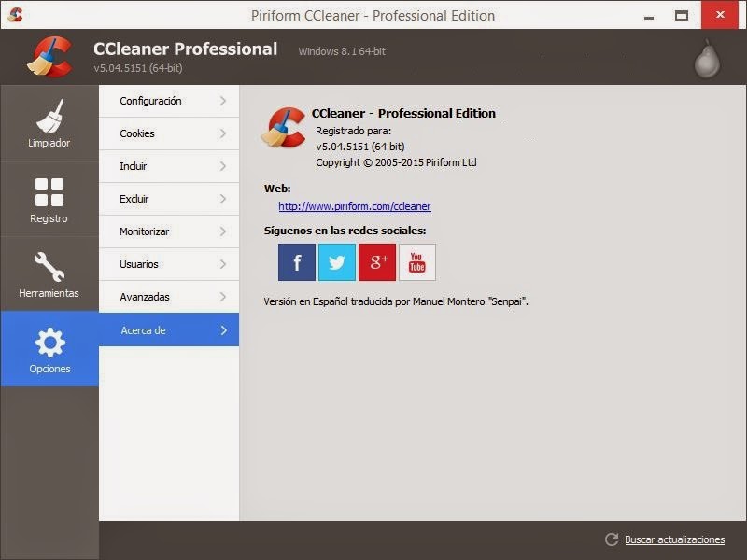Click the Piriform pear logo
Image resolution: width=747 pixels, height=560 pixels.
(707, 60)
